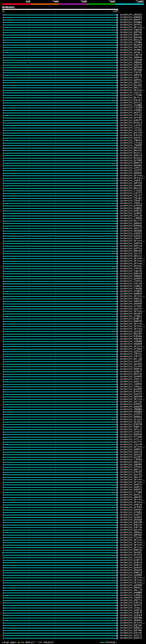Select hit UniRef100_Q82663
Screen dimensions: 146x644
[131, 15]
